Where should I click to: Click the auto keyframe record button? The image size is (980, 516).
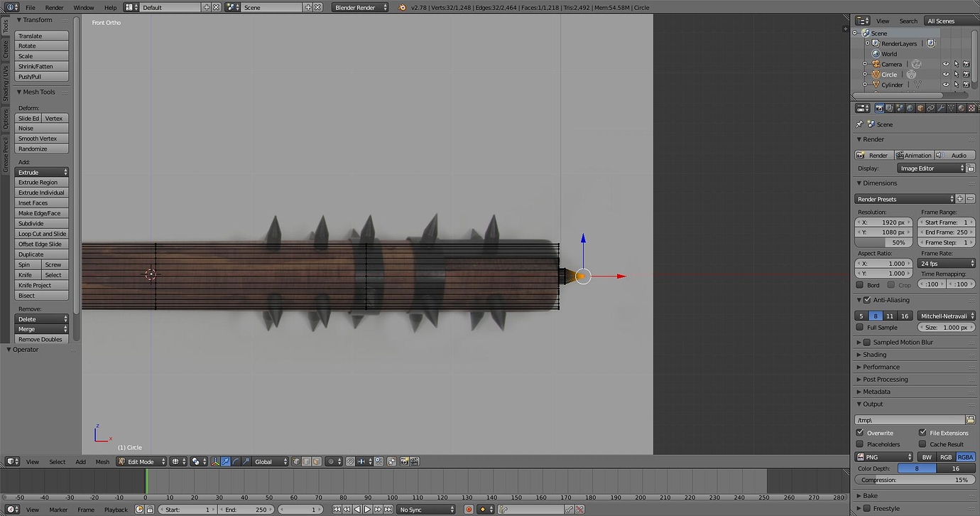469,510
